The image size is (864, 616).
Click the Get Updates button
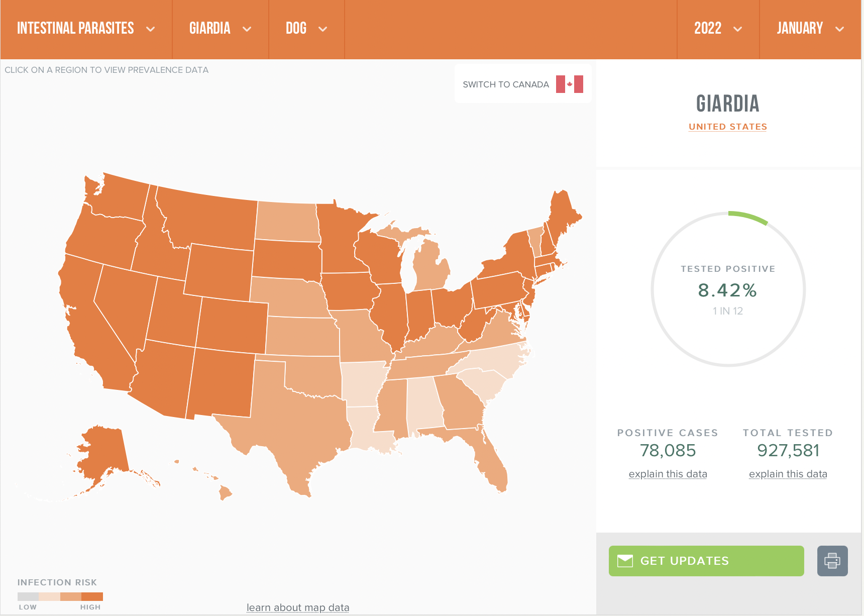706,561
